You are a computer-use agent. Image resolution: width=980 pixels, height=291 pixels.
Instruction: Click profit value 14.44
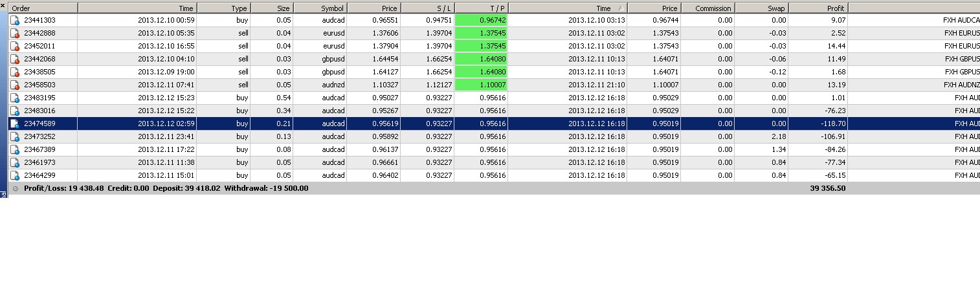836,46
